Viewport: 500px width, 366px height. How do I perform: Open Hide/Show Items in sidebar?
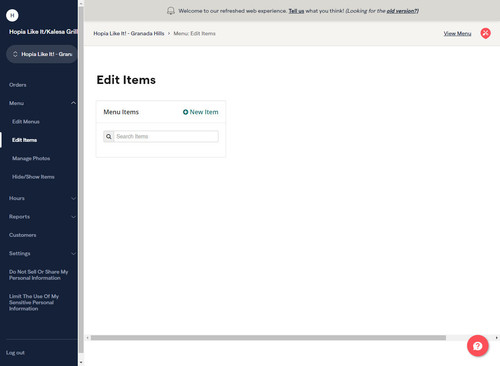pos(33,177)
